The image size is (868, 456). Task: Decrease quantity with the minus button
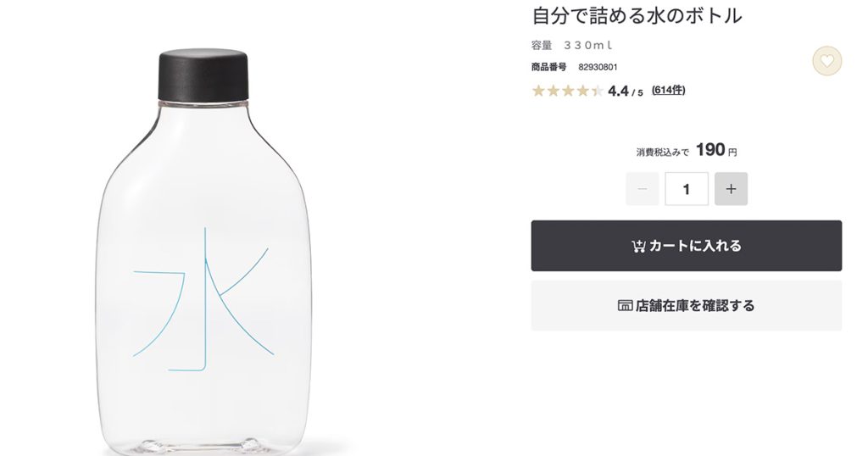(x=643, y=189)
